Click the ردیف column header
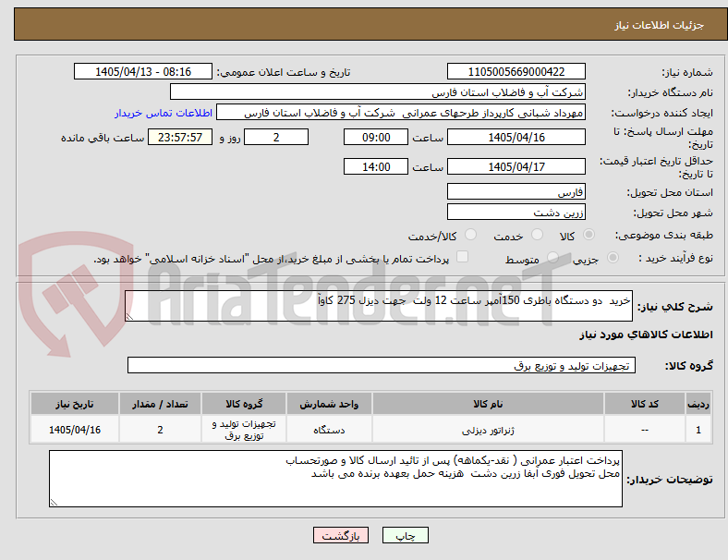This screenshot has height=560, width=728. point(698,404)
